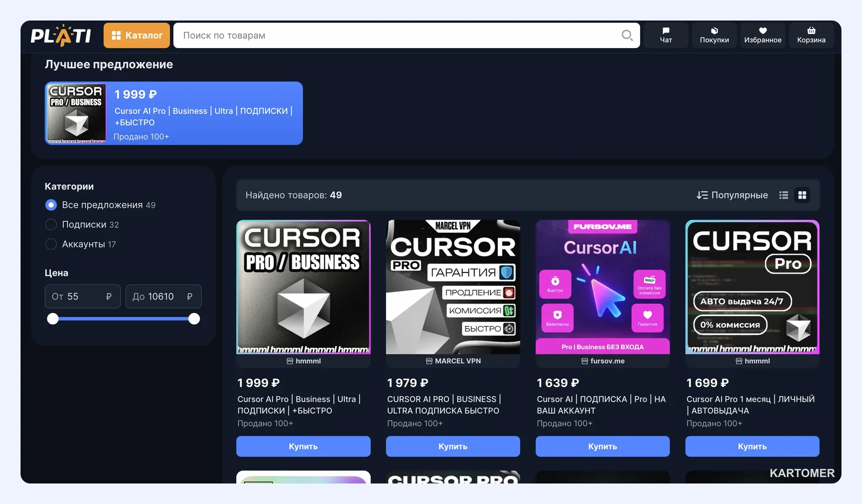Open Покупки purchases

pyautogui.click(x=714, y=36)
